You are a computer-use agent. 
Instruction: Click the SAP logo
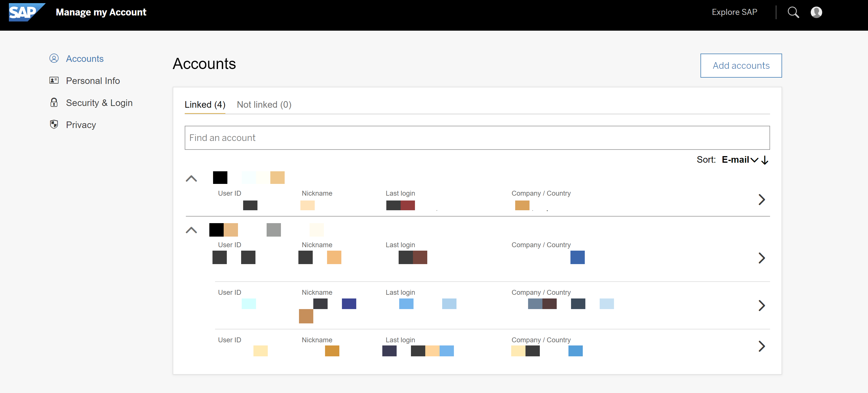tap(26, 12)
